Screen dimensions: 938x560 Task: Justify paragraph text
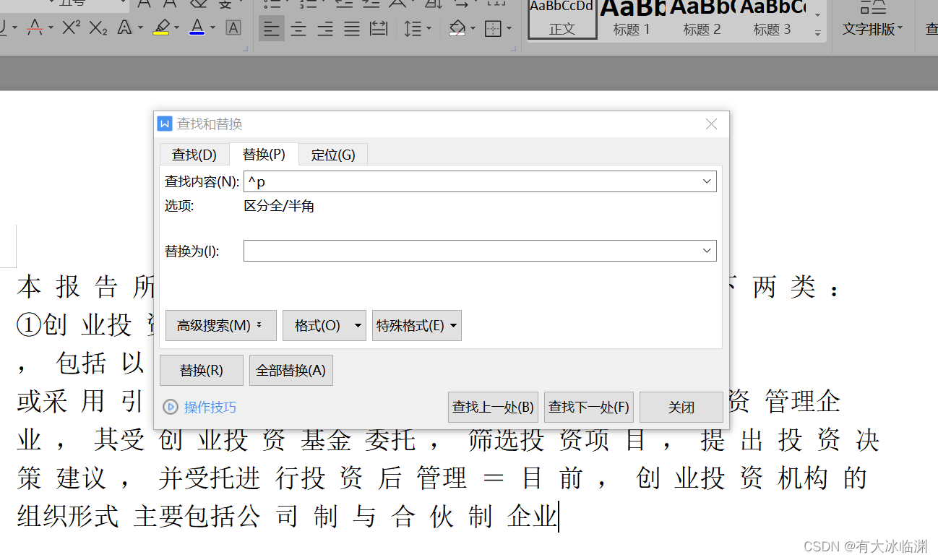[x=352, y=29]
